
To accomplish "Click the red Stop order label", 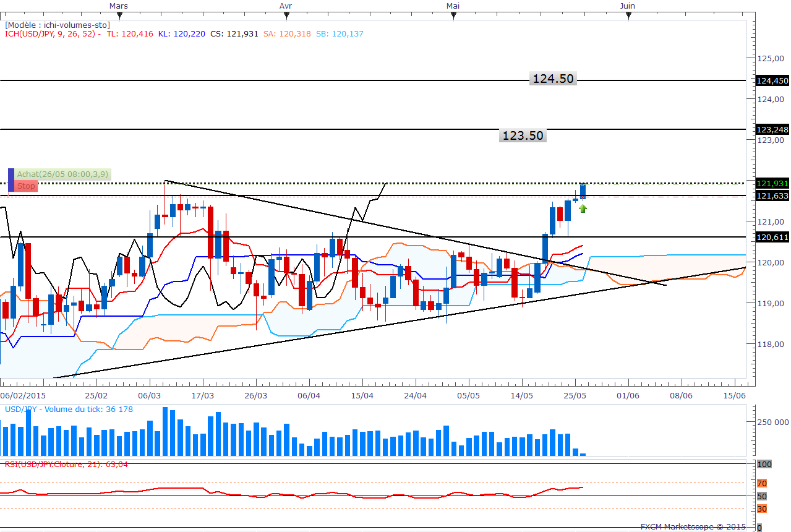I will click(x=27, y=186).
